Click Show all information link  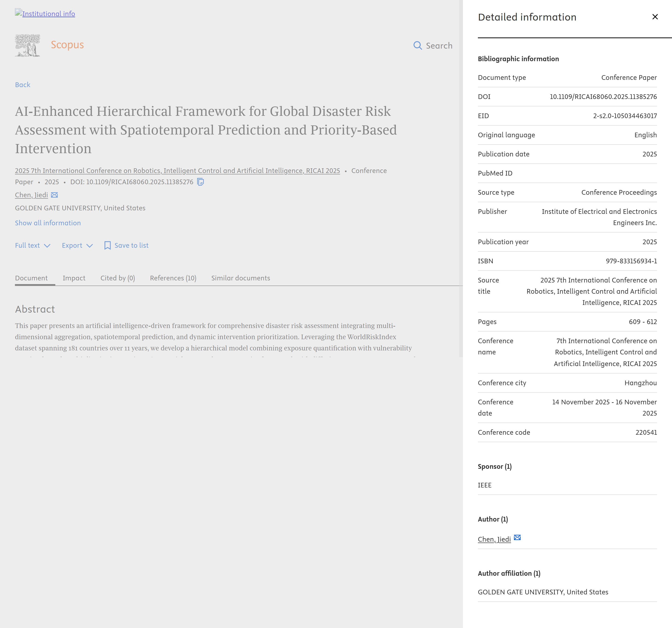[x=48, y=223]
